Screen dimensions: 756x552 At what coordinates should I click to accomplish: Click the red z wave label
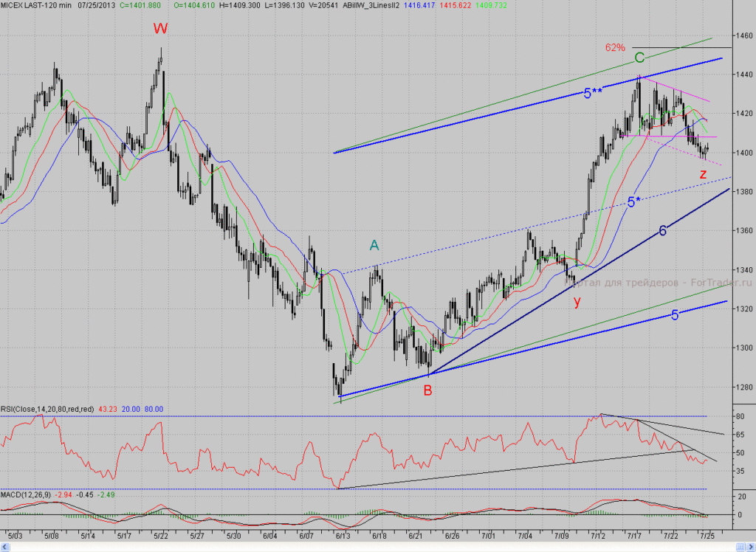click(x=703, y=174)
